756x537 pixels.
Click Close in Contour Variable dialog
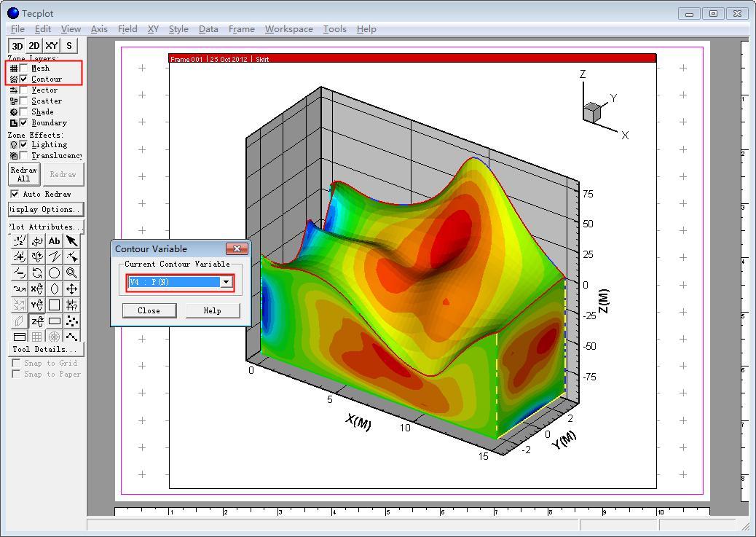(x=149, y=310)
